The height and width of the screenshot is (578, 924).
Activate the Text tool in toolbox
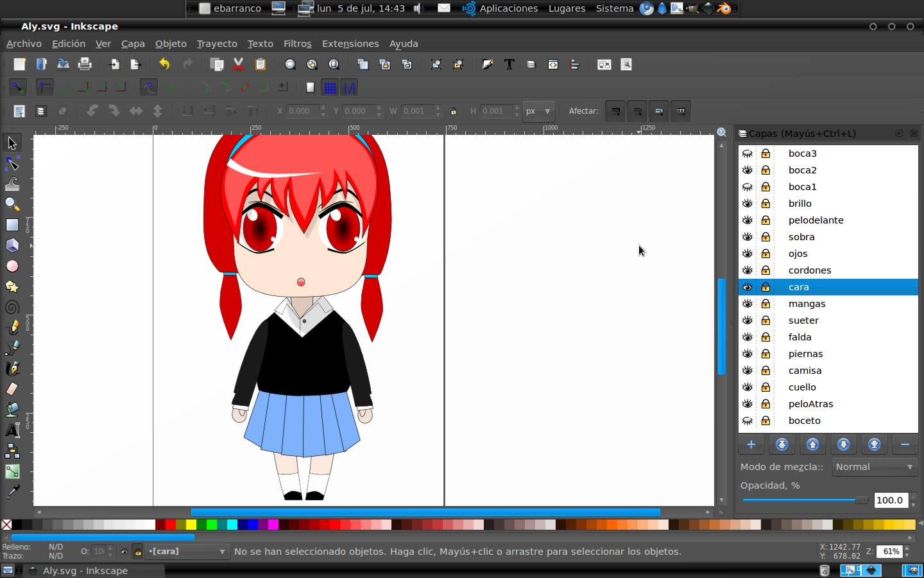[x=12, y=430]
